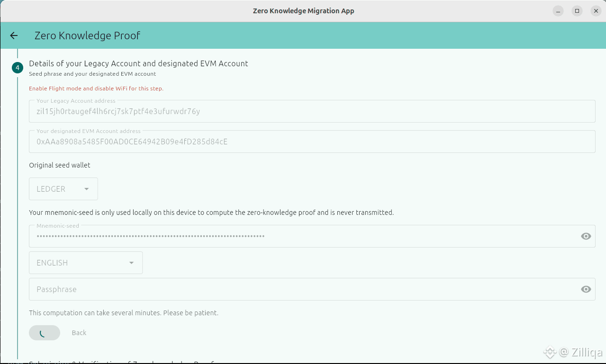Expand the ENGLISH language dropdown

click(86, 263)
